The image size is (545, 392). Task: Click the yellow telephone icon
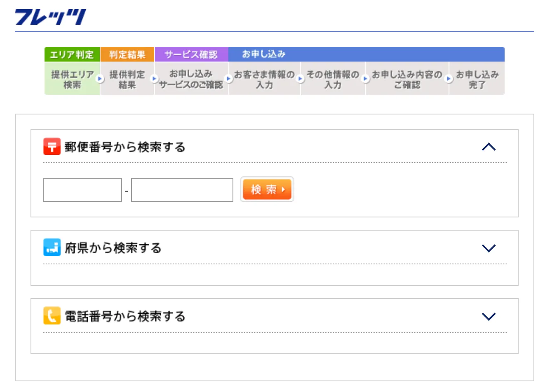52,316
